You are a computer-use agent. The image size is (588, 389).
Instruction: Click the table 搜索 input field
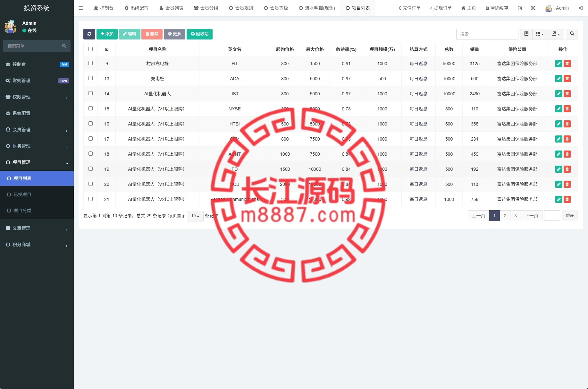487,34
